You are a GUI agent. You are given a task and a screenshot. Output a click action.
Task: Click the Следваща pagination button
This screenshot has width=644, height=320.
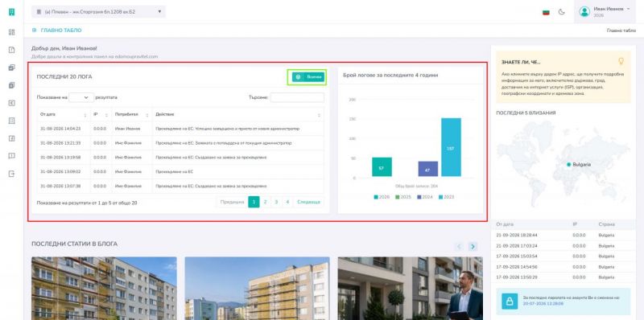308,202
